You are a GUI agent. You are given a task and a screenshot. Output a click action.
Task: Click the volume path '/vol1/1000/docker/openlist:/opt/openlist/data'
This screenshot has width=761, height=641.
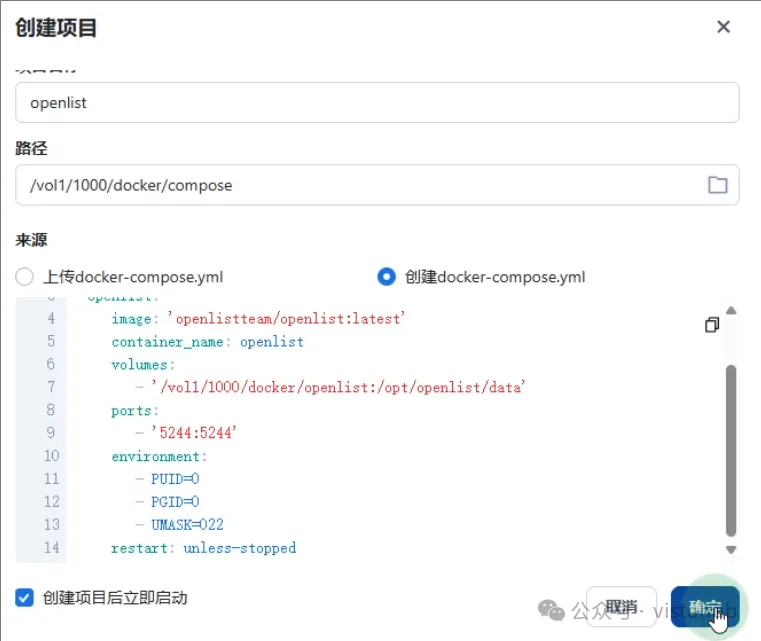coord(338,387)
